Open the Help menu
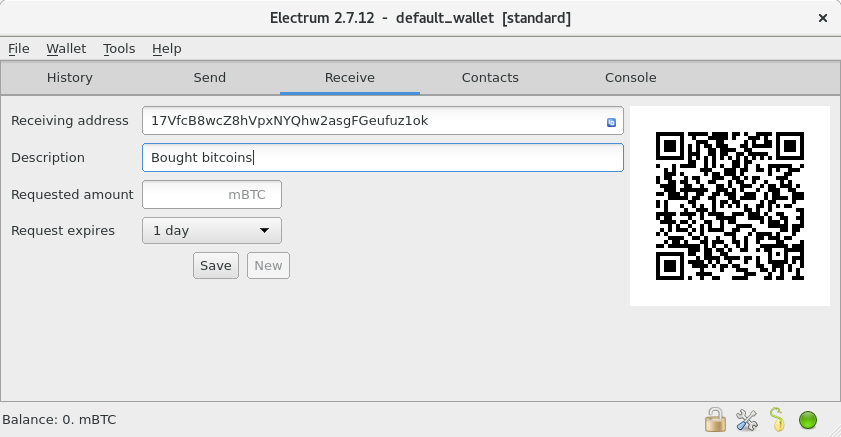Screen dimensions: 841x437 [167, 48]
